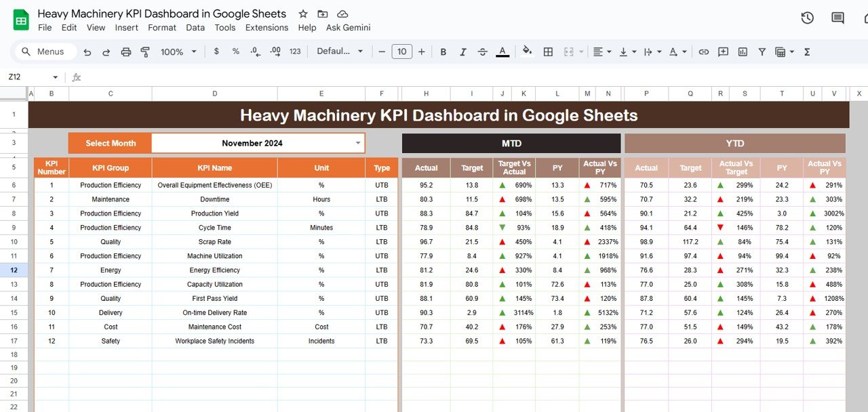Open the text color picker
Viewport: 868px width, 412px height.
coord(502,52)
